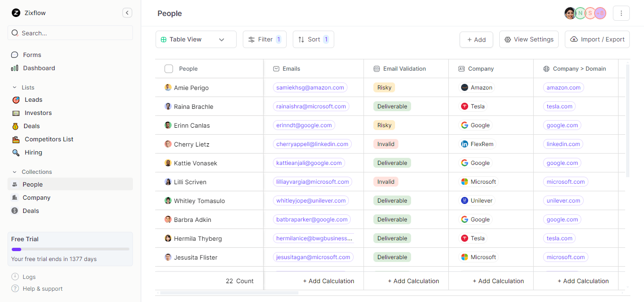
Task: Select the Company collection icon
Action: 16,197
